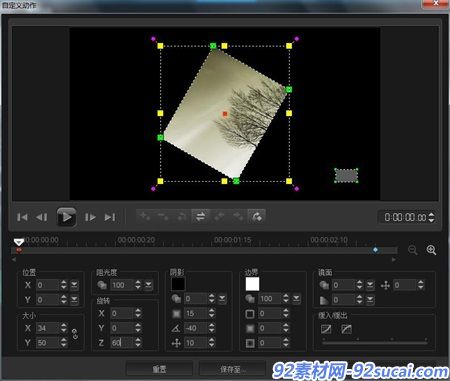The image size is (450, 381).
Task: Click the zoom out magnifier on the timeline
Action: [x=413, y=250]
